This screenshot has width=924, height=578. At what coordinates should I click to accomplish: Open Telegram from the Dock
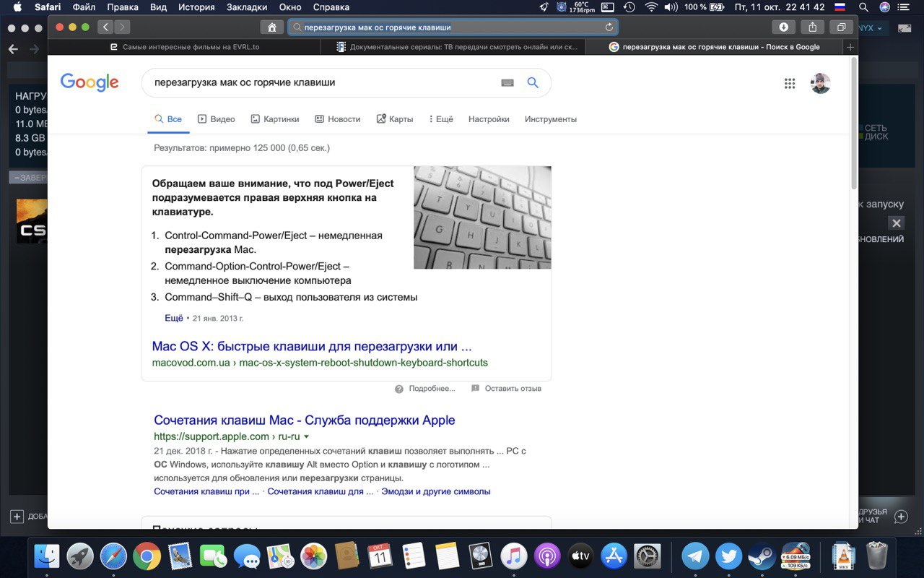click(x=696, y=556)
